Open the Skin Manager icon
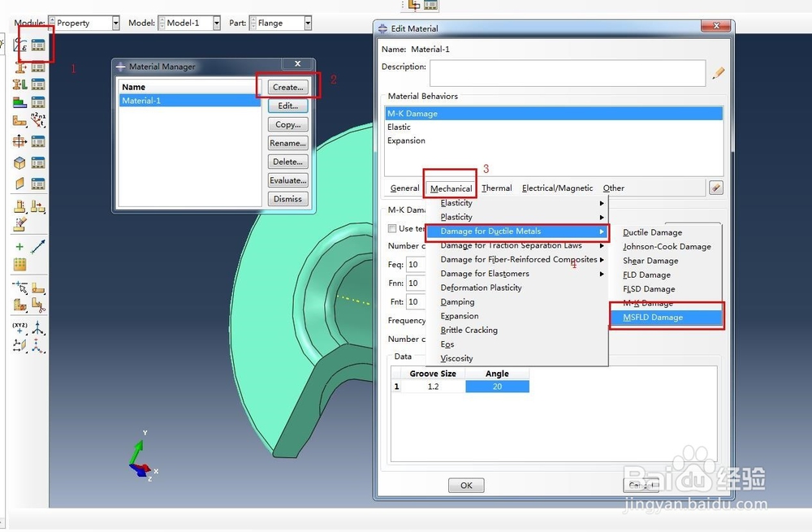 (x=38, y=162)
